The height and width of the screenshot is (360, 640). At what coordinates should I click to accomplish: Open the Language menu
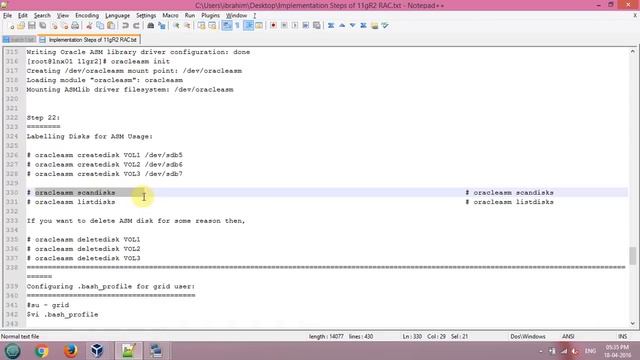[x=117, y=16]
